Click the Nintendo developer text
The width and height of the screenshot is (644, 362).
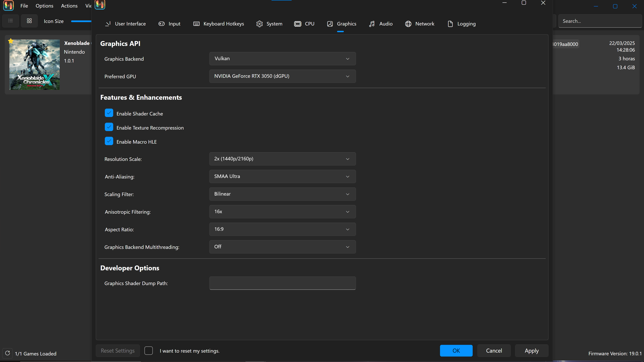(74, 52)
